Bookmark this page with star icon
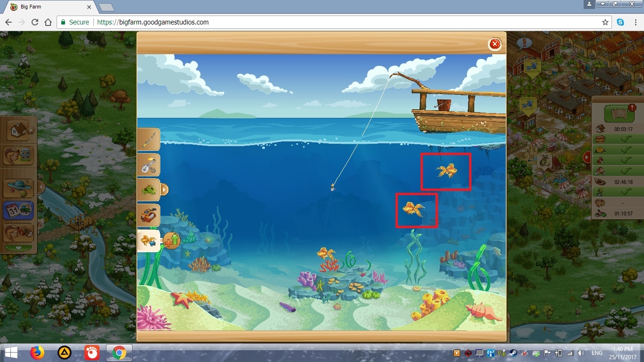 pos(605,22)
